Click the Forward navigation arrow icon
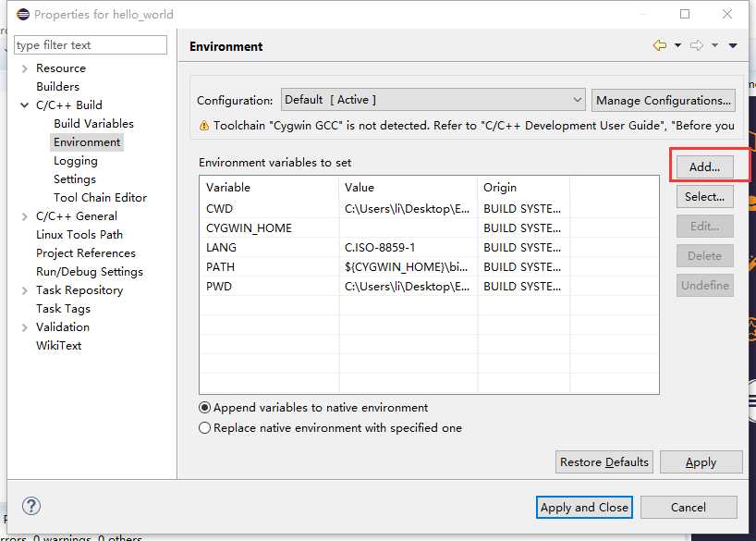This screenshot has height=541, width=756. 697,45
